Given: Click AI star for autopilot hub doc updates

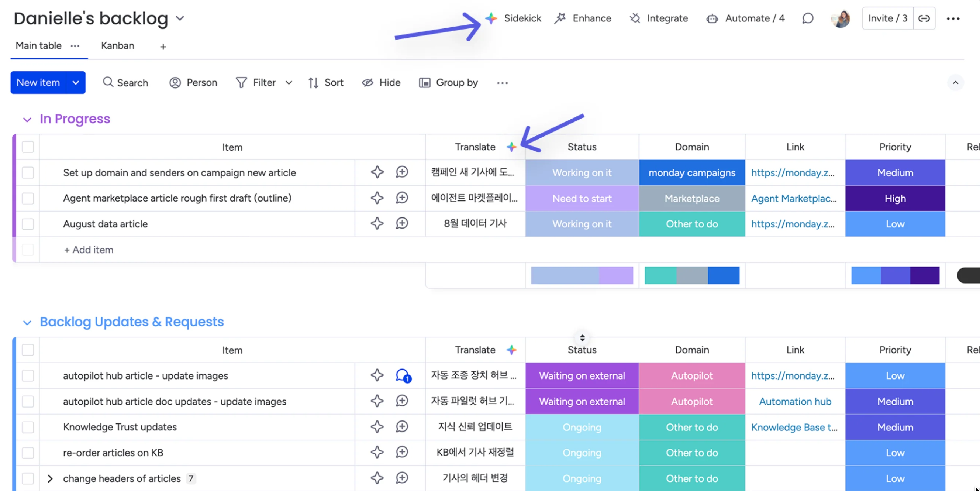Looking at the screenshot, I should (x=377, y=401).
